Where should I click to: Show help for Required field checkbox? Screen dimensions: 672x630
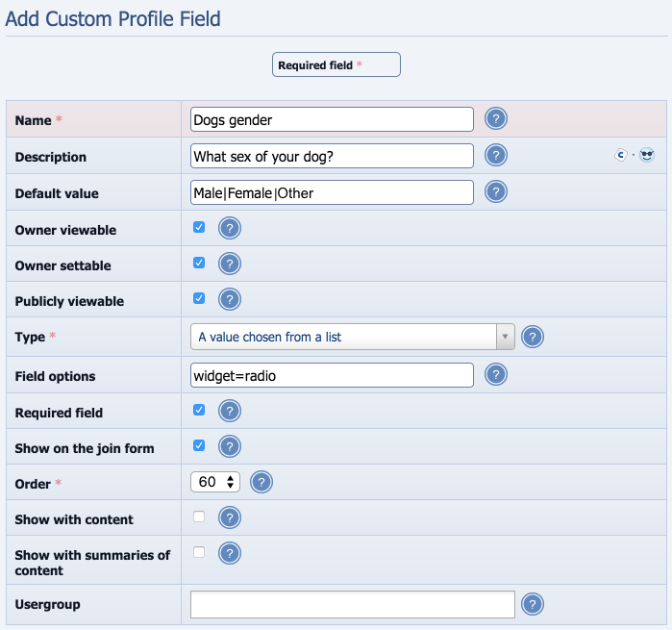coord(230,411)
